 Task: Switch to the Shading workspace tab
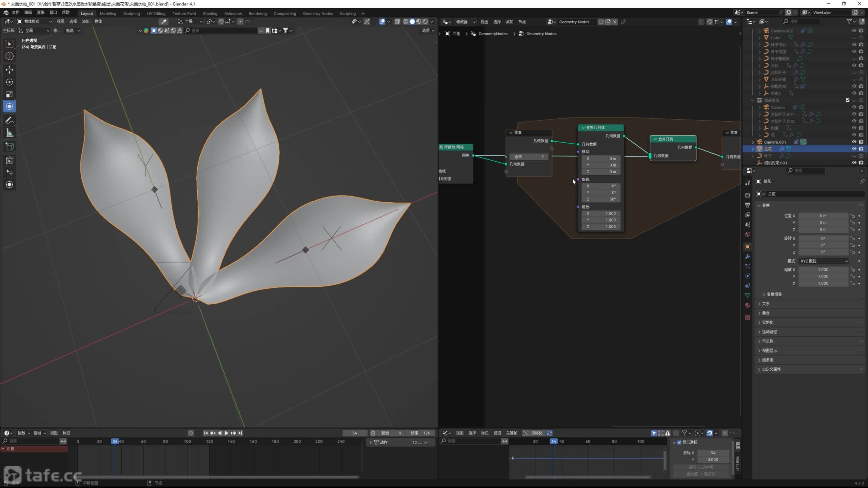tap(210, 14)
